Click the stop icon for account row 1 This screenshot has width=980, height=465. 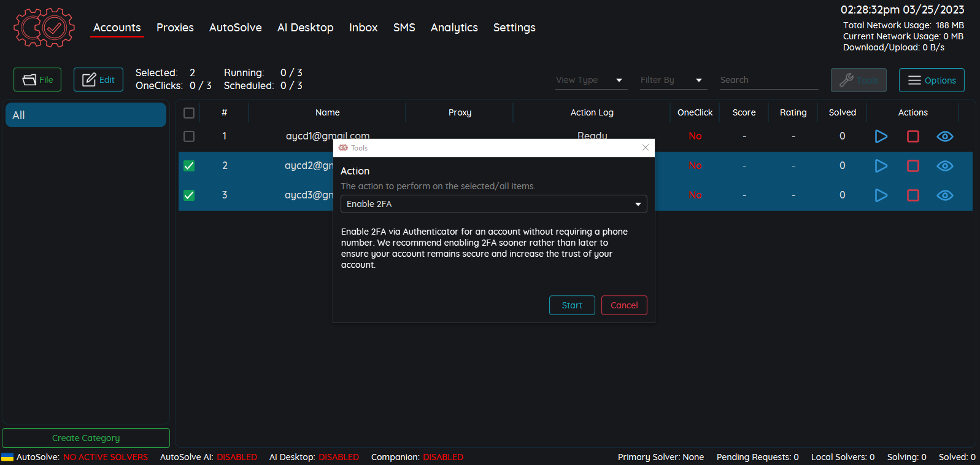point(912,136)
